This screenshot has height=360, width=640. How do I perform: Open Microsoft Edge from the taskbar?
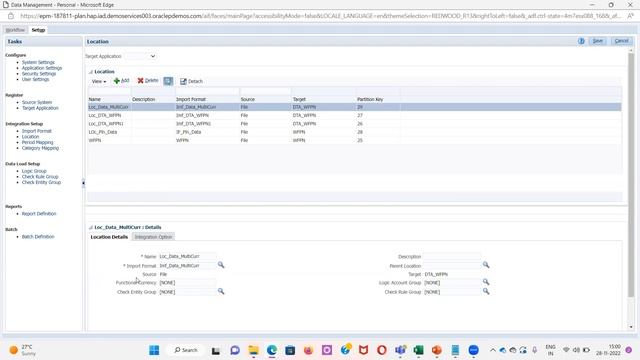pos(272,350)
